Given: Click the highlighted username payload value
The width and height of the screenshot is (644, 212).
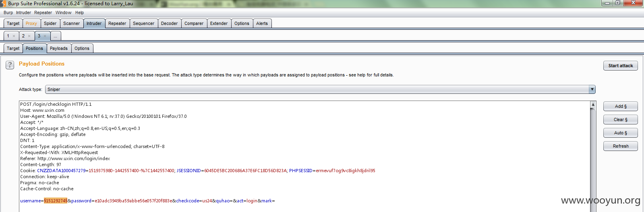Looking at the screenshot, I should pos(56,201).
